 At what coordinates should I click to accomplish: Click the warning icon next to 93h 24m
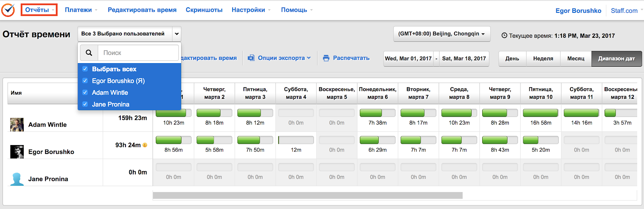pos(145,145)
